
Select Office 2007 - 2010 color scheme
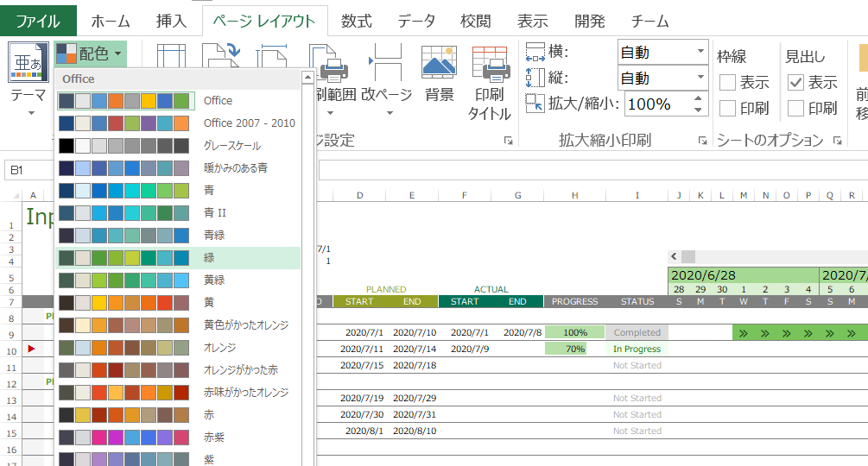click(178, 123)
